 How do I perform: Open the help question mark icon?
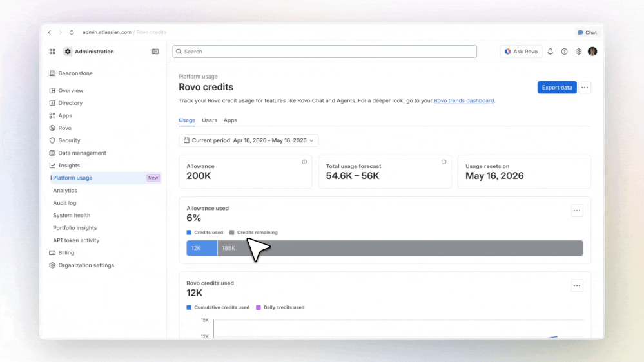click(x=564, y=52)
